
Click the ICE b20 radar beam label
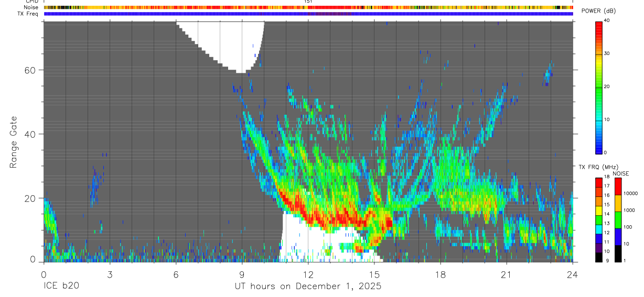click(x=62, y=286)
